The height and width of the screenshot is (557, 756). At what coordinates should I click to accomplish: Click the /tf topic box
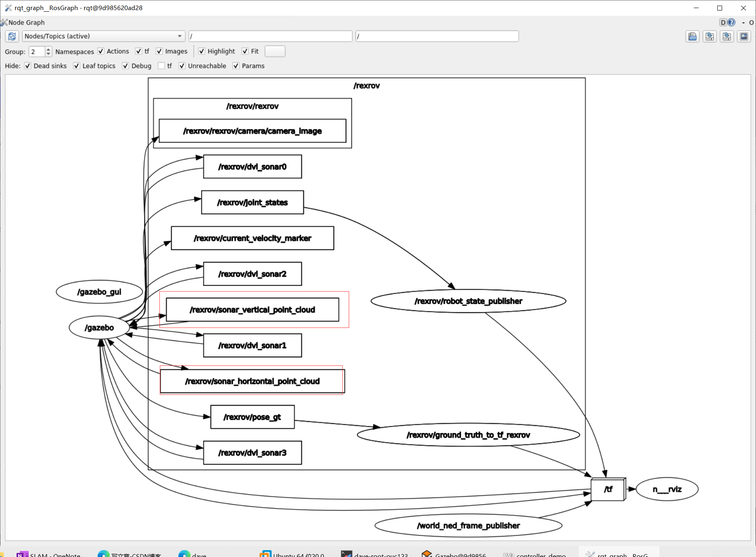click(x=608, y=489)
